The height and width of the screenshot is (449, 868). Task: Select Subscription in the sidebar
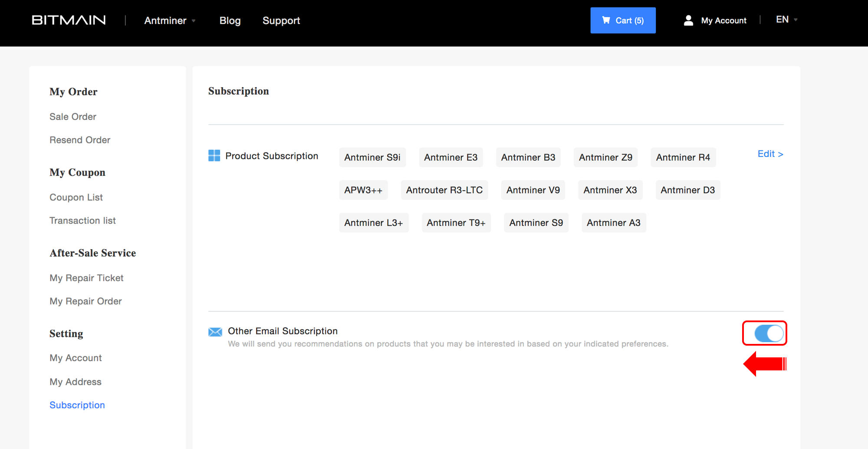77,405
